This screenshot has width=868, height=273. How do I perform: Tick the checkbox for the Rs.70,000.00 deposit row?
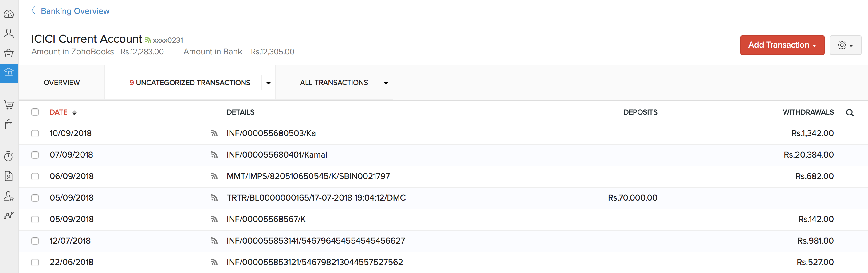[35, 198]
